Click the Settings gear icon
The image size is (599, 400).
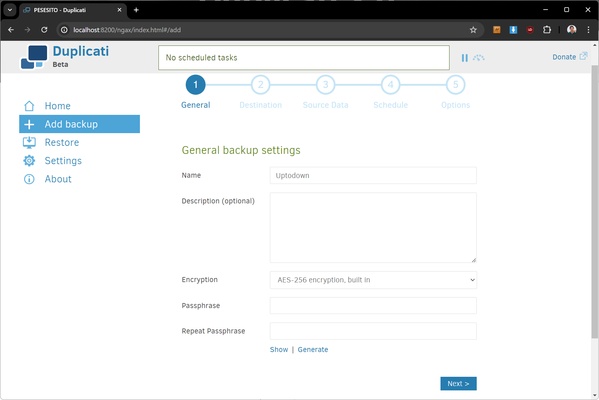[x=29, y=161]
